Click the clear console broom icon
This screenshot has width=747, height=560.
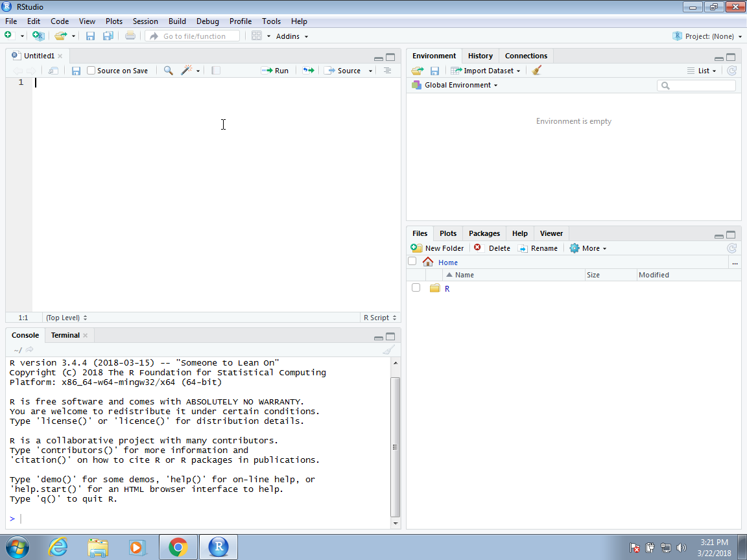pos(388,350)
